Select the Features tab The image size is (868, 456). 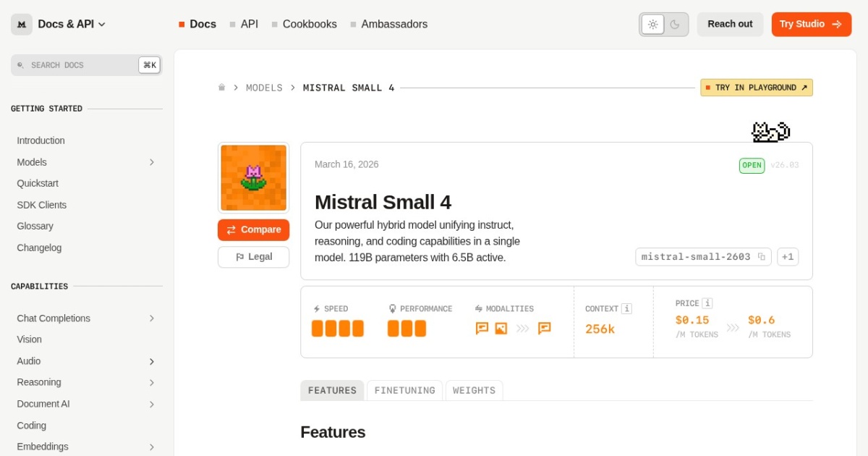(332, 391)
